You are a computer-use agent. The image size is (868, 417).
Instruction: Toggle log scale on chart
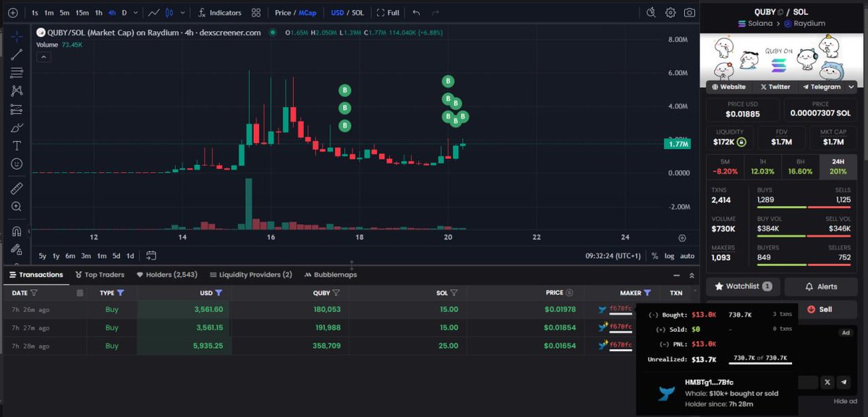click(669, 256)
